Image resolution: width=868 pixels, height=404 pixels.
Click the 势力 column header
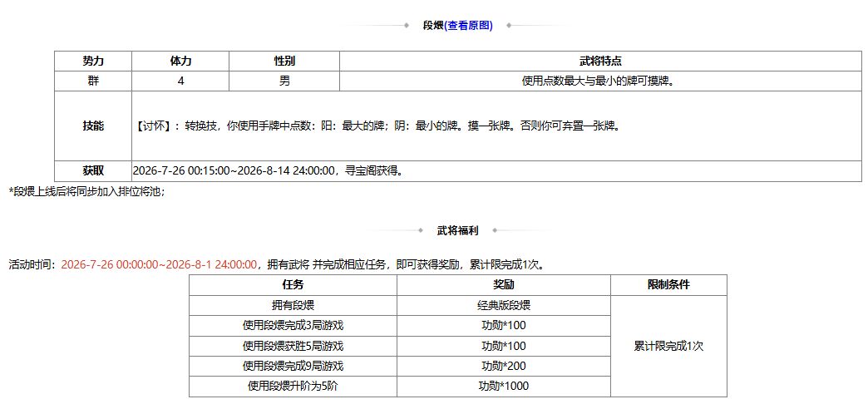coord(93,61)
